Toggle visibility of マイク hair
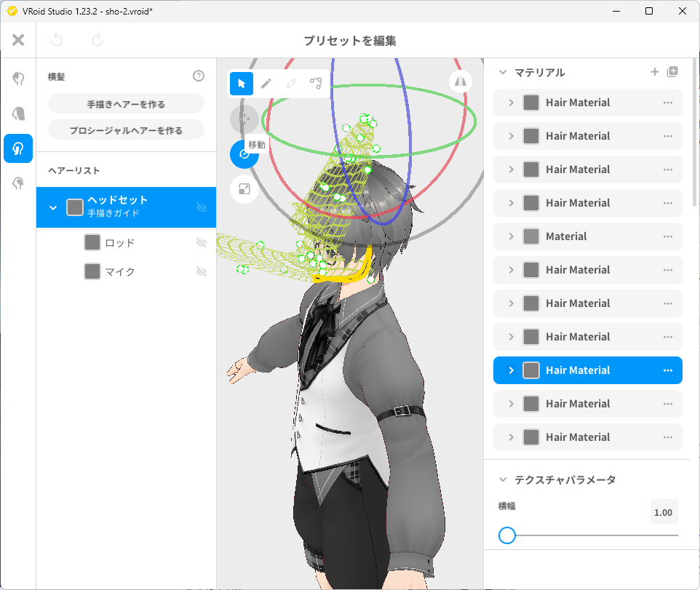Image resolution: width=700 pixels, height=590 pixels. (x=202, y=271)
